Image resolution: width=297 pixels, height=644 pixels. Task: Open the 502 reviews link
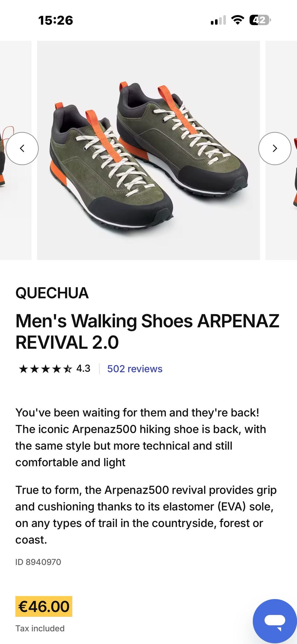point(135,369)
